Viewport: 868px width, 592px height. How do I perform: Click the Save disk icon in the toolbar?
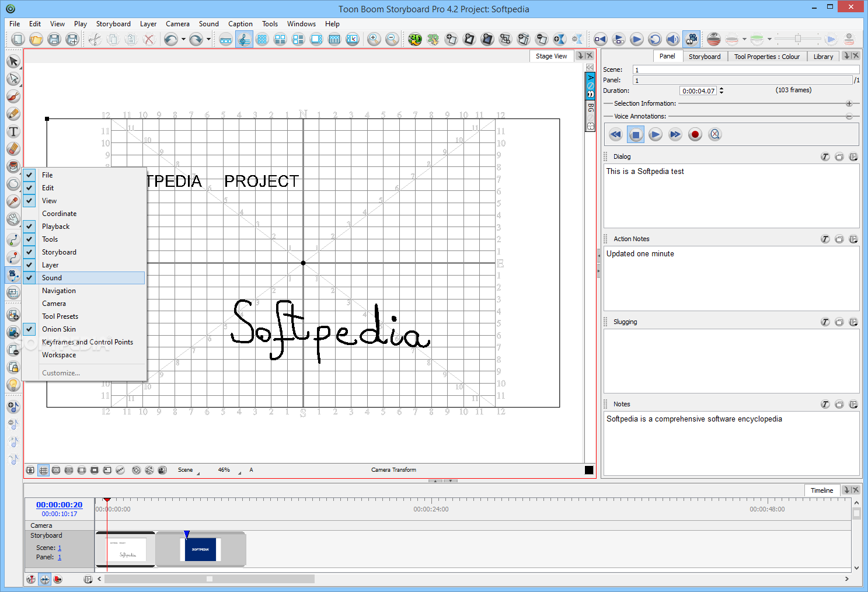[x=54, y=39]
